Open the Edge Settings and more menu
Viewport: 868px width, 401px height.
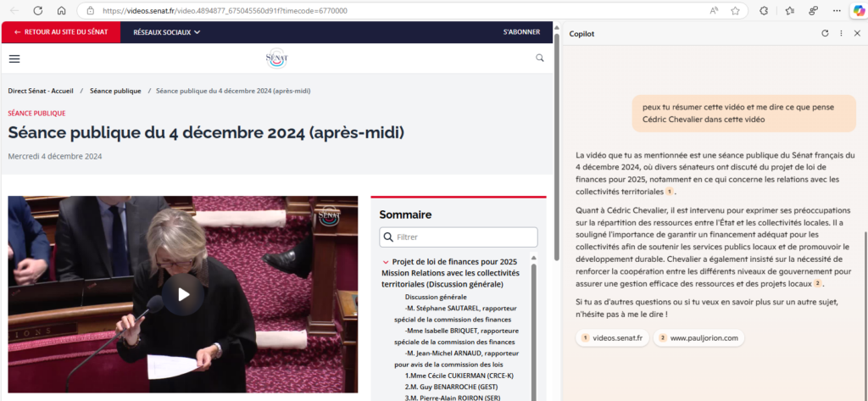[836, 10]
